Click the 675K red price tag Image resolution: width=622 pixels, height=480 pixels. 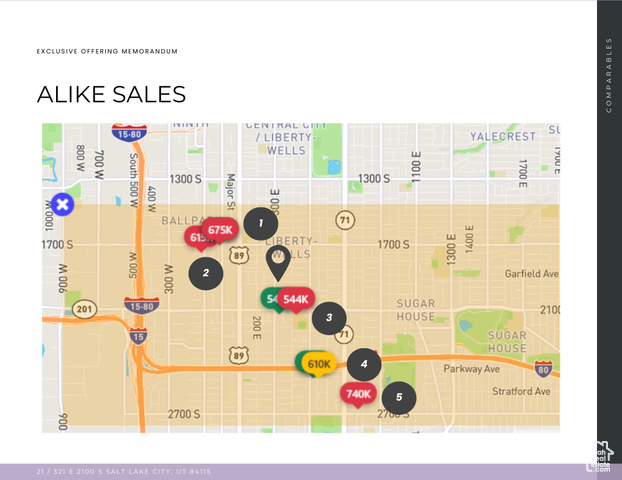pyautogui.click(x=220, y=230)
